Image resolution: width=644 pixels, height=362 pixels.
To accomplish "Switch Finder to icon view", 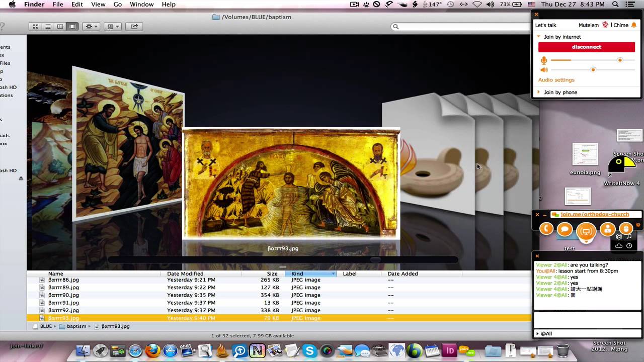I will click(36, 27).
